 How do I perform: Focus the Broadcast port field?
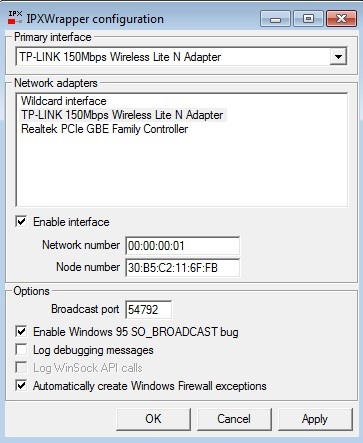click(x=149, y=310)
